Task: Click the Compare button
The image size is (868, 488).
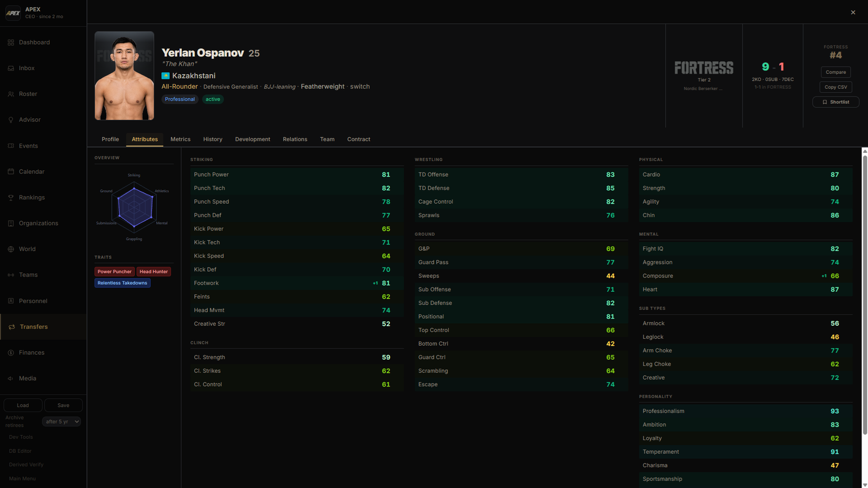Action: [836, 72]
